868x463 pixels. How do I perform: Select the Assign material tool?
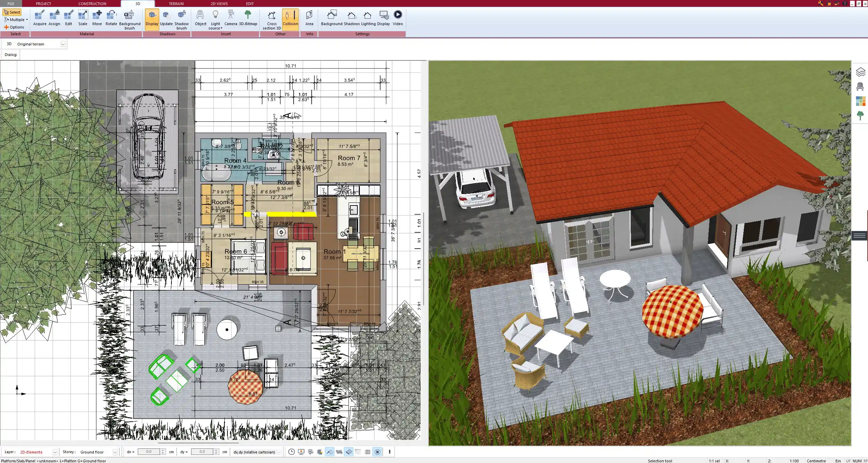tap(54, 17)
